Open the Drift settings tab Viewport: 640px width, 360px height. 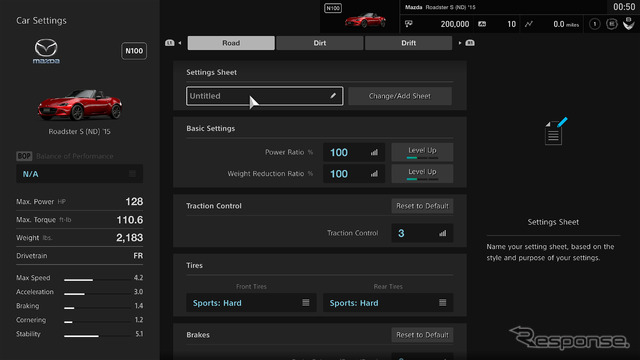409,43
